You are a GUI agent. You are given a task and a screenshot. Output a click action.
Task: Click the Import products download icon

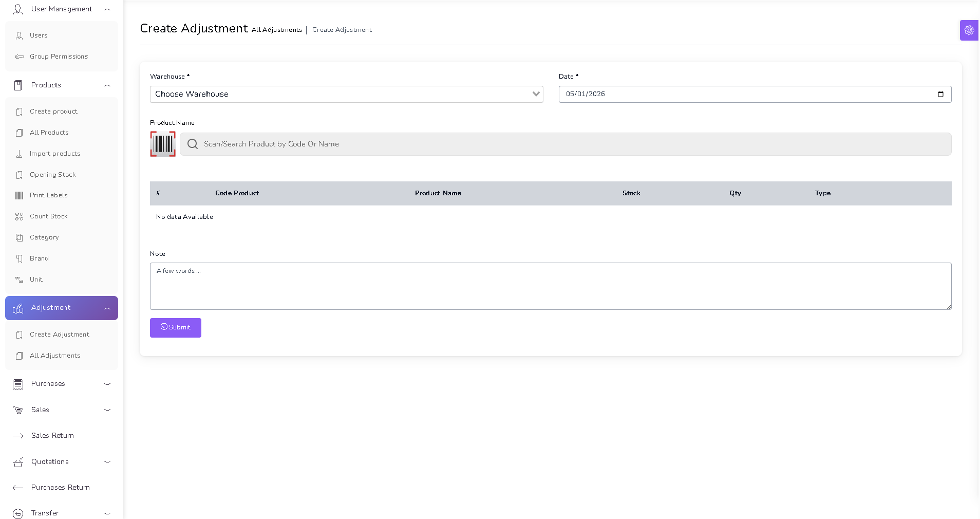[20, 154]
